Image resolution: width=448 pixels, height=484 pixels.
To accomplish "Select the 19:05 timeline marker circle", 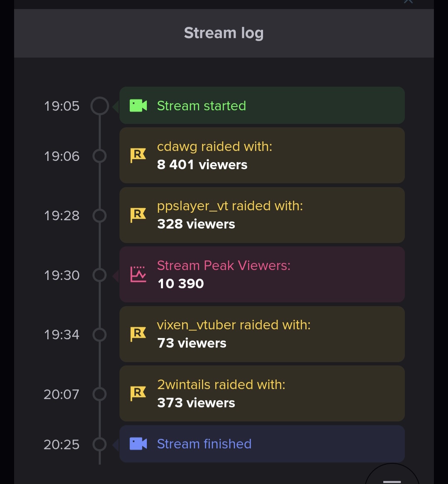I will [100, 106].
